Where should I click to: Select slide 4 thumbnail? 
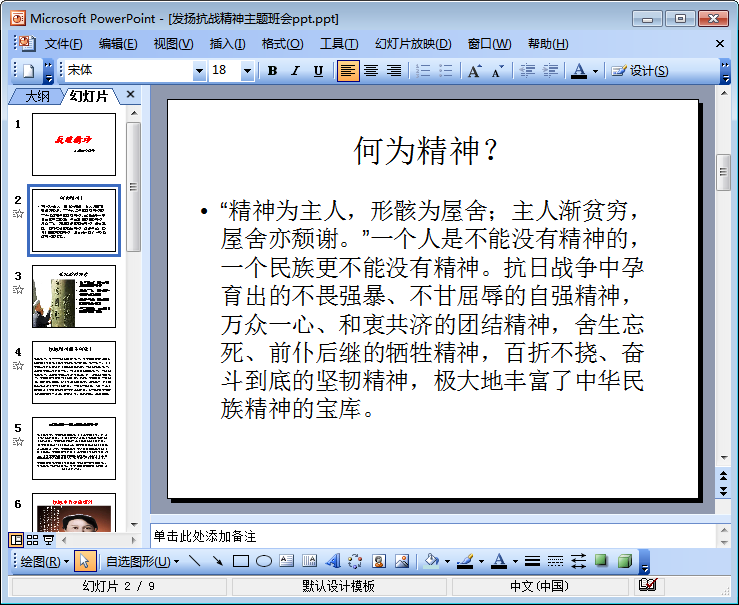pos(74,372)
